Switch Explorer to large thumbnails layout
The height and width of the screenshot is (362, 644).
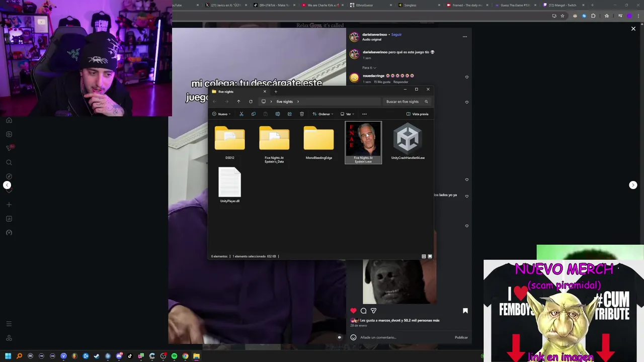click(x=430, y=256)
